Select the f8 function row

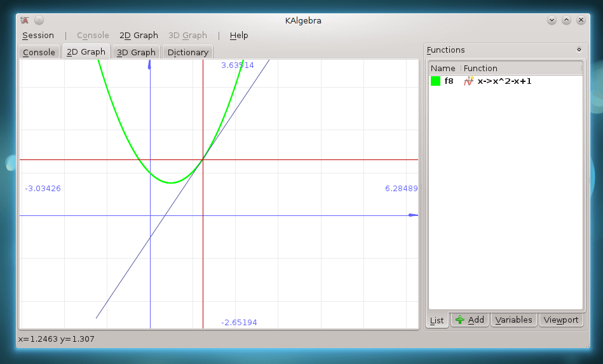pyautogui.click(x=502, y=81)
